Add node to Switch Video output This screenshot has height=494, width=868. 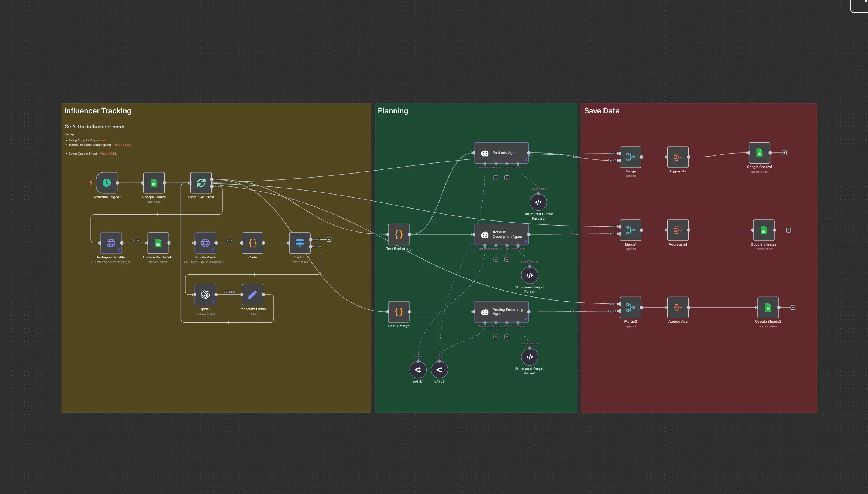pos(329,240)
